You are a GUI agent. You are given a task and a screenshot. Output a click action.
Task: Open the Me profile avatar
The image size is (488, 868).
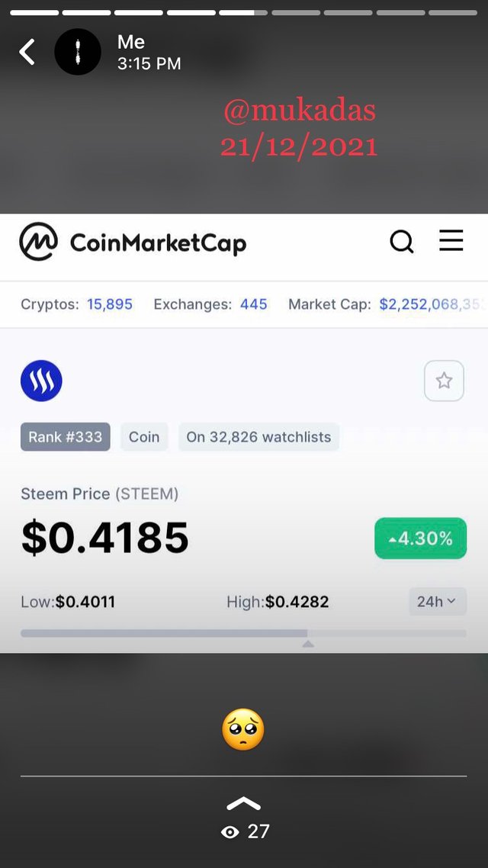(x=78, y=52)
